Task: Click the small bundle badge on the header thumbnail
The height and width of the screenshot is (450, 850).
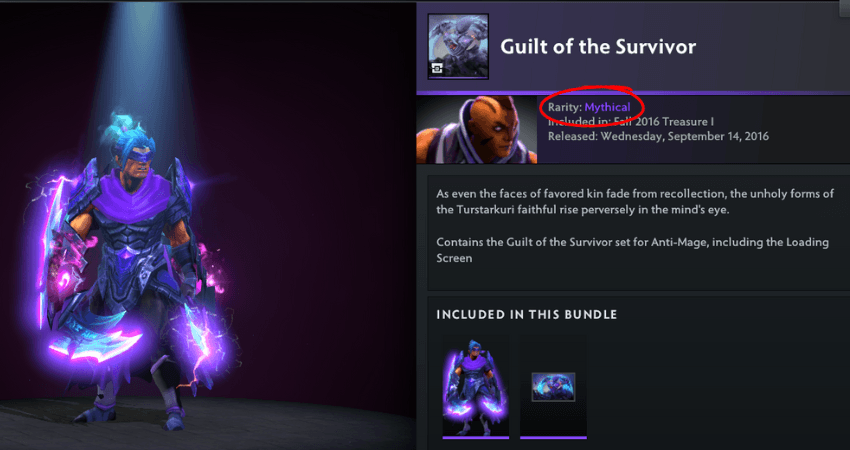Action: coord(437,68)
